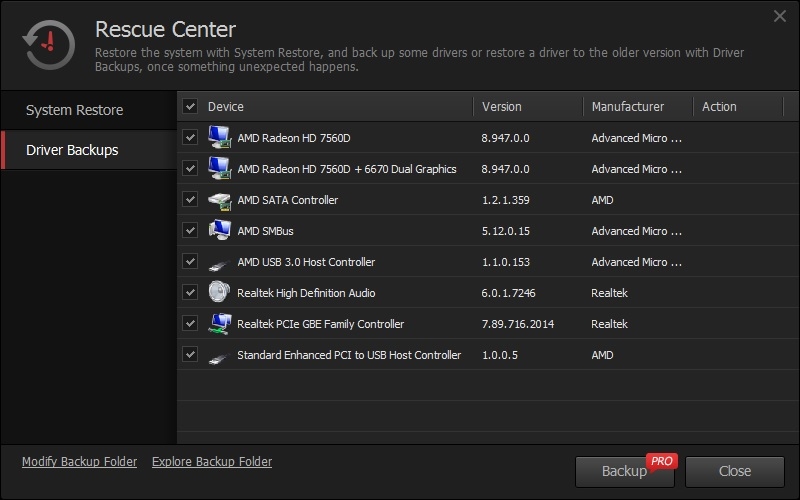Click version 6.0.1.7246
Image resolution: width=800 pixels, height=500 pixels.
click(508, 293)
